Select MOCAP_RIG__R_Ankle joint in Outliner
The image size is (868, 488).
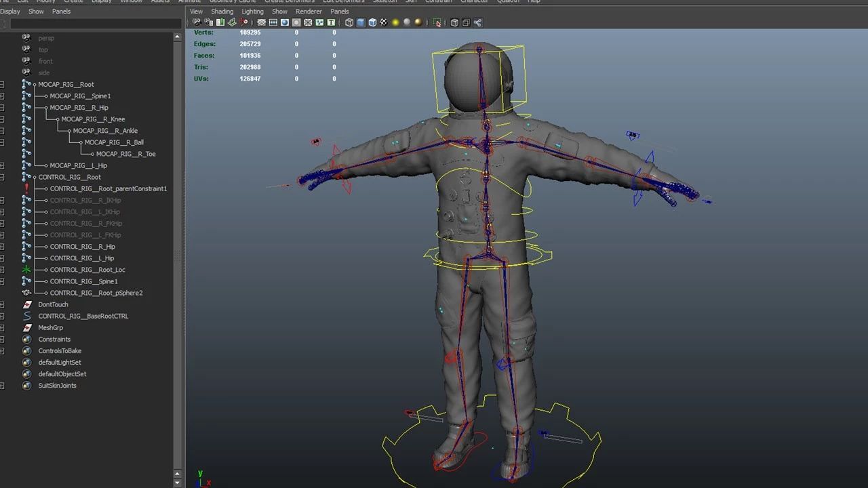click(x=105, y=131)
